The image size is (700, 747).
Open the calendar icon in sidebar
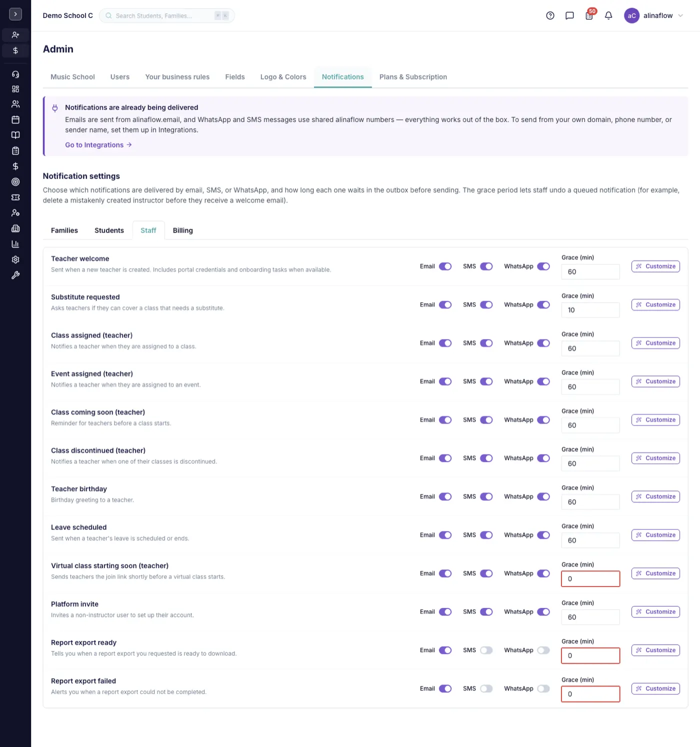point(15,119)
